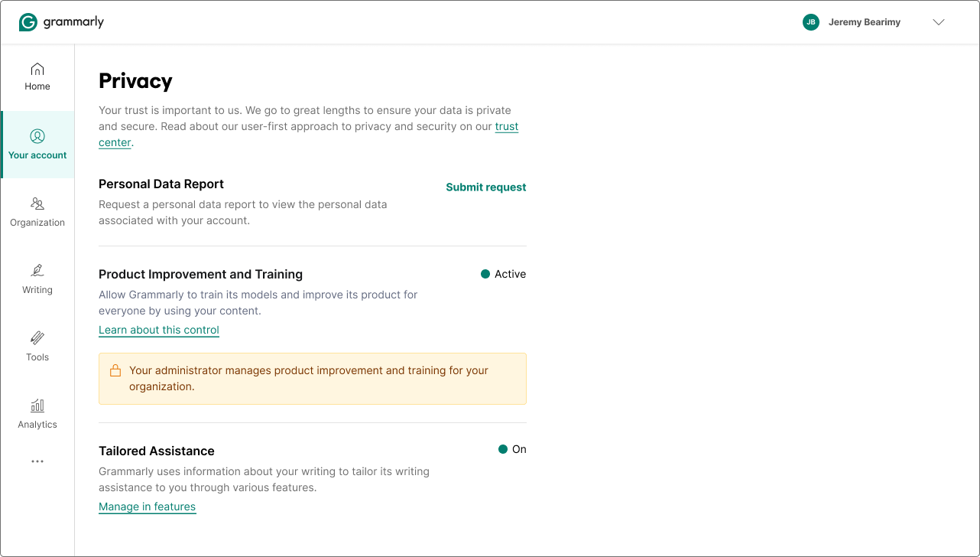The width and height of the screenshot is (980, 557).
Task: Switch to the Organization section
Action: pos(37,213)
